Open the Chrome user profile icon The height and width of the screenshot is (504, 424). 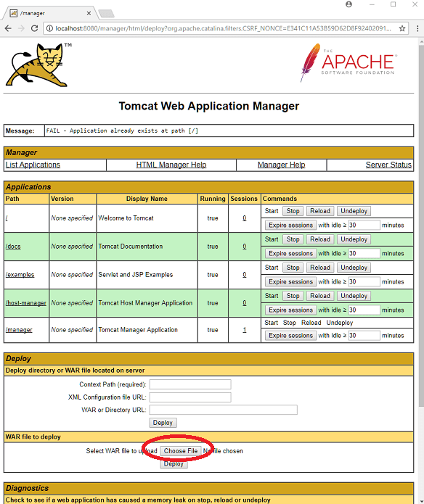[x=348, y=4]
